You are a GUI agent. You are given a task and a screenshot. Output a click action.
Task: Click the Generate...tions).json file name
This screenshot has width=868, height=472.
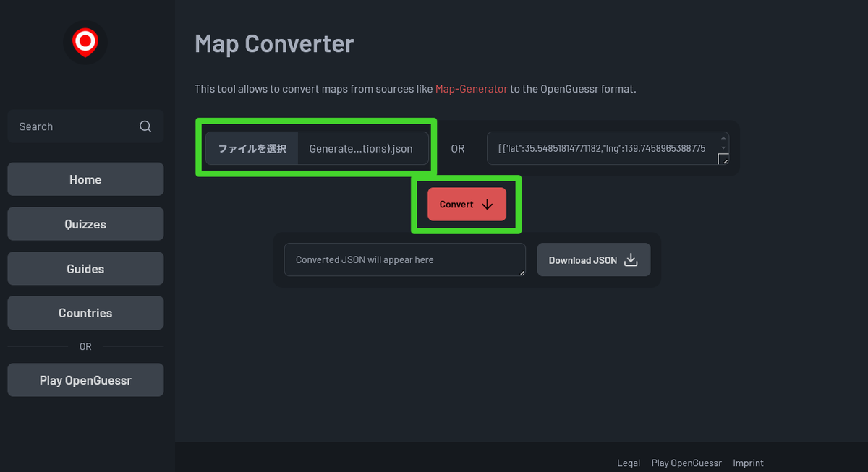[361, 148]
